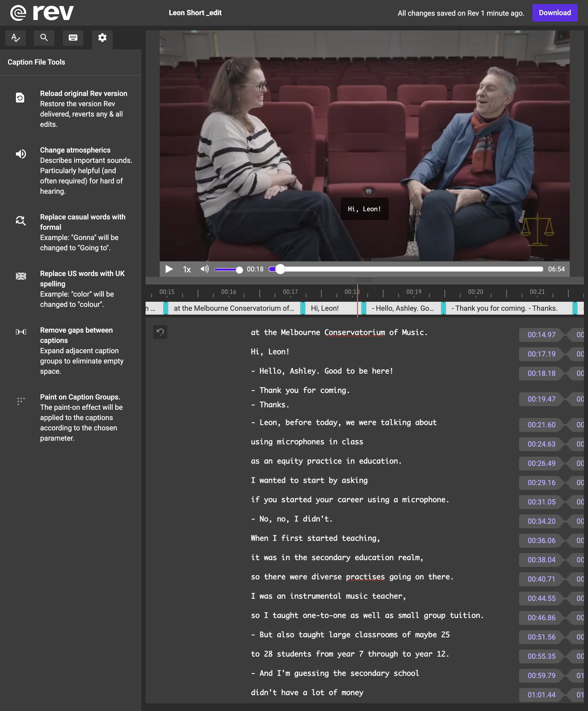Click the 00:21.60 start timestamp

click(x=541, y=425)
